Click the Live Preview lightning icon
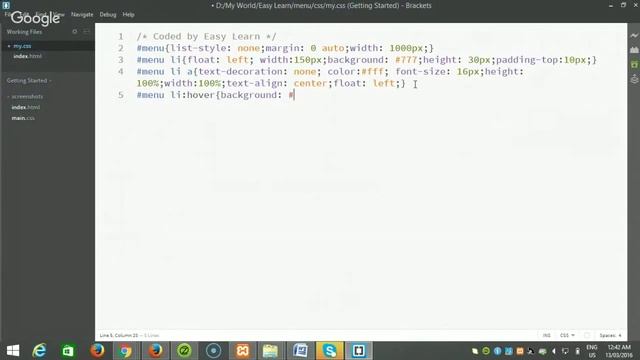640x360 pixels. click(x=634, y=36)
